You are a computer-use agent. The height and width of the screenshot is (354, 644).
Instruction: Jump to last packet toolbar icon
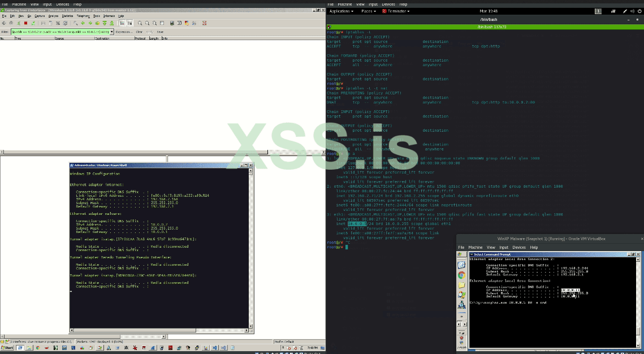[x=112, y=23]
